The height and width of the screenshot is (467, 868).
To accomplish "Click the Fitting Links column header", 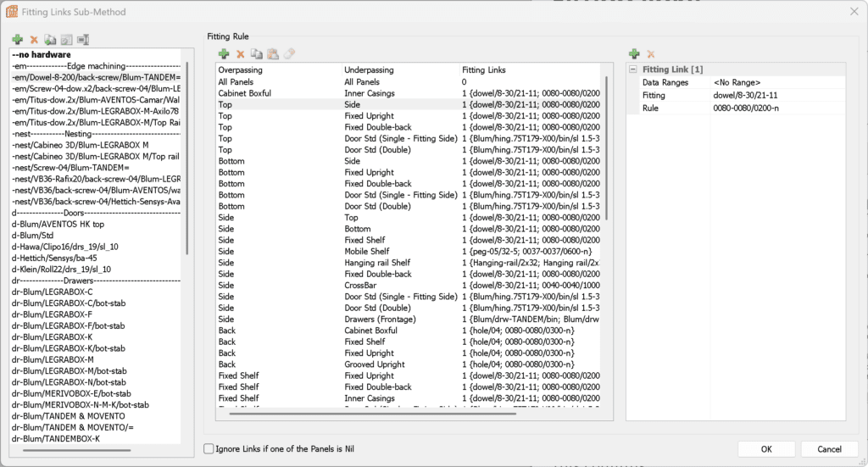I will [x=530, y=69].
